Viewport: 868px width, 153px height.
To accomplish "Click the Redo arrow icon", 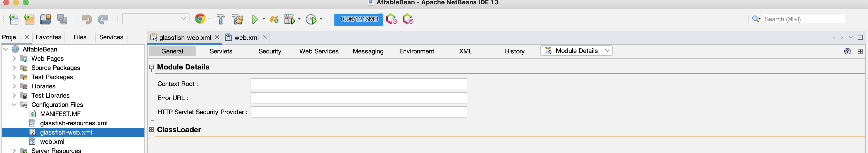I will click(x=103, y=19).
